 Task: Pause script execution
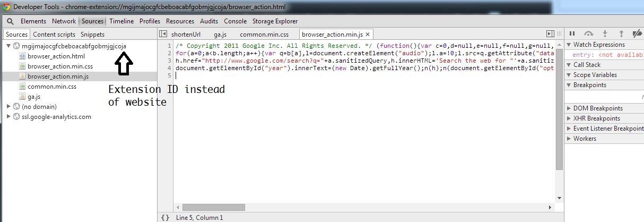(572, 34)
